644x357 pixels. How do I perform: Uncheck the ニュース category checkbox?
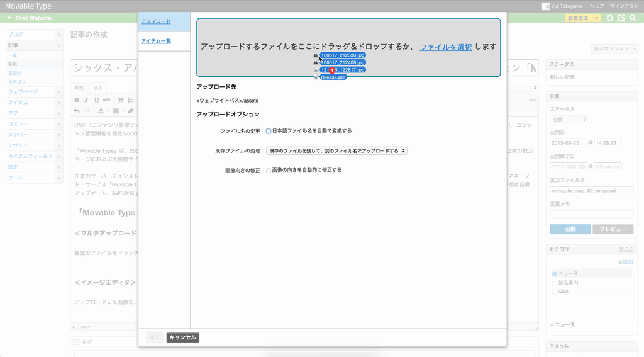[x=555, y=274]
